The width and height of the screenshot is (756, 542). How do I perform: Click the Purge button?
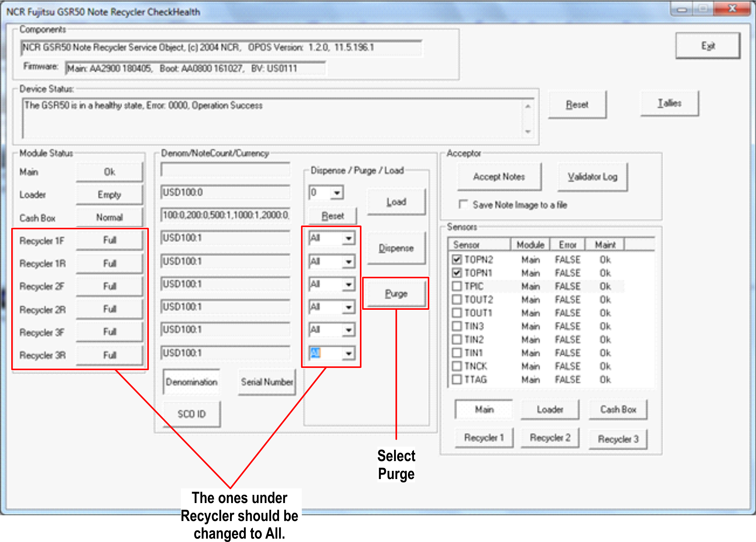tap(396, 294)
